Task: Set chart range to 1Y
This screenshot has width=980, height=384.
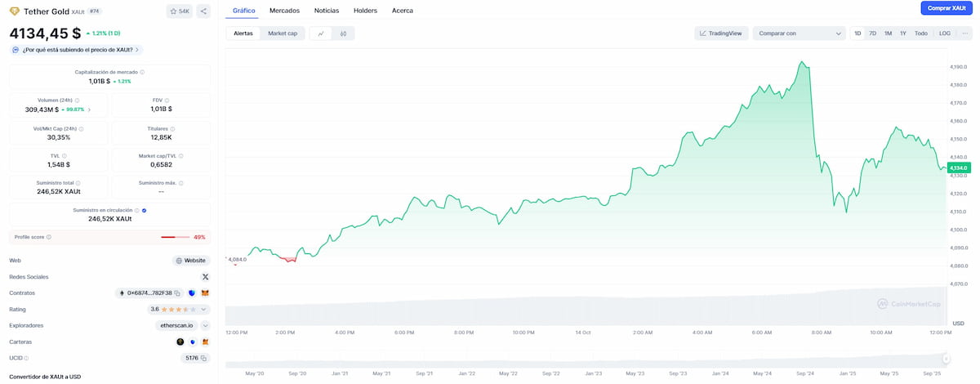Action: [x=903, y=33]
